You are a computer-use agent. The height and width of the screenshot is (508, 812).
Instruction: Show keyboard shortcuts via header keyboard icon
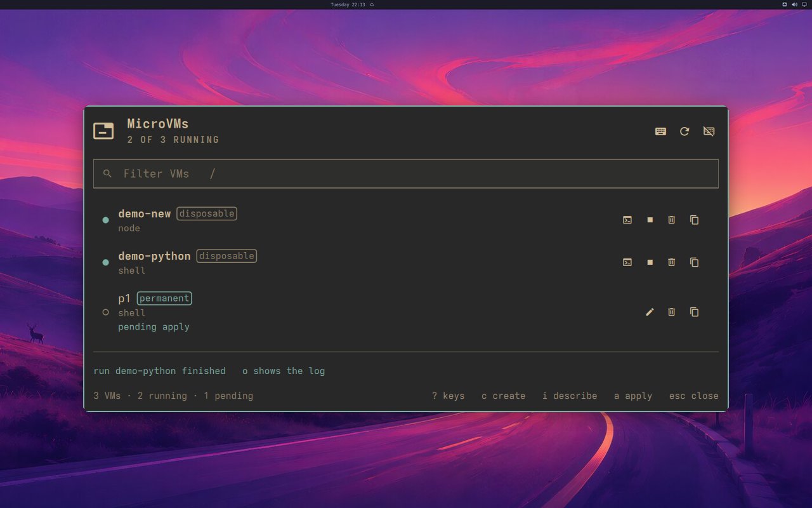point(660,131)
